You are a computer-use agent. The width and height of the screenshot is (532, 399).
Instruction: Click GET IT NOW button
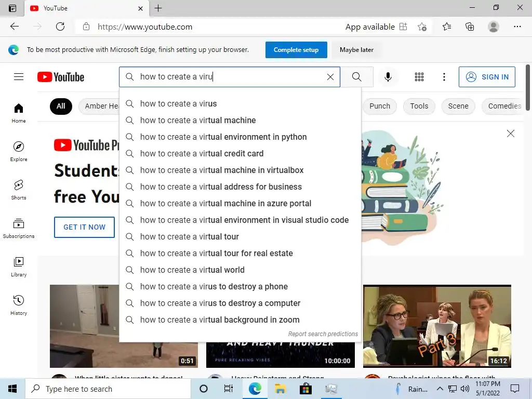pos(85,227)
